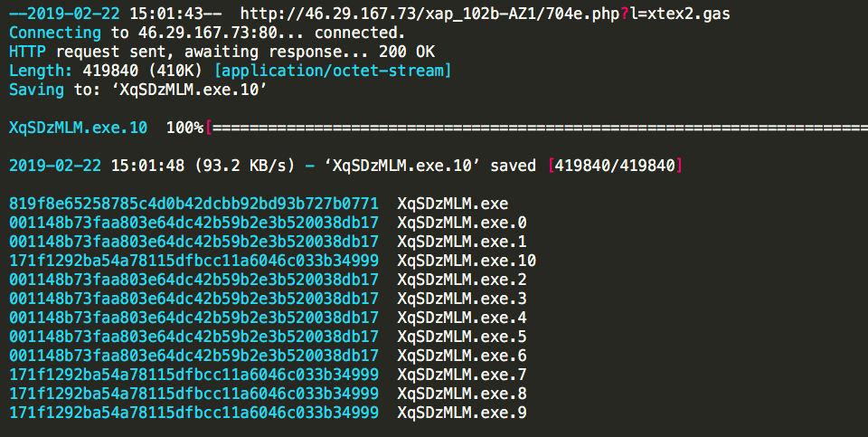
Task: Select the XqSDzMLM.exe.7 filename entry
Action: pyautogui.click(x=462, y=375)
